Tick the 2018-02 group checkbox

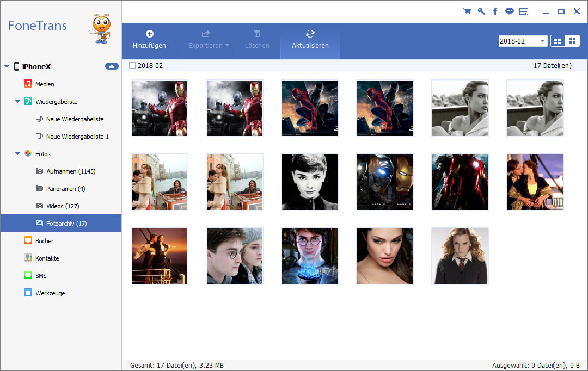[x=132, y=66]
